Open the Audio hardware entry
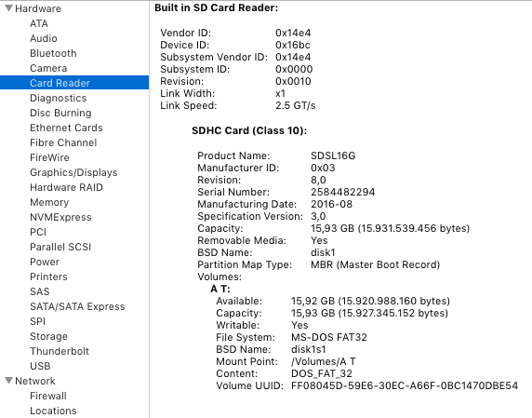This screenshot has width=532, height=418. click(44, 38)
